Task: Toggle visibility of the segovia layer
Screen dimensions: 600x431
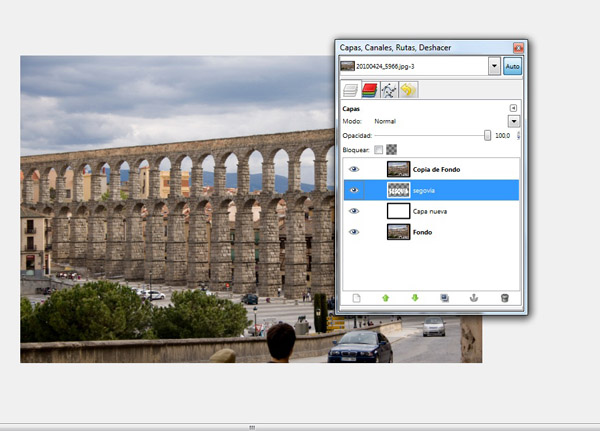Action: 354,190
